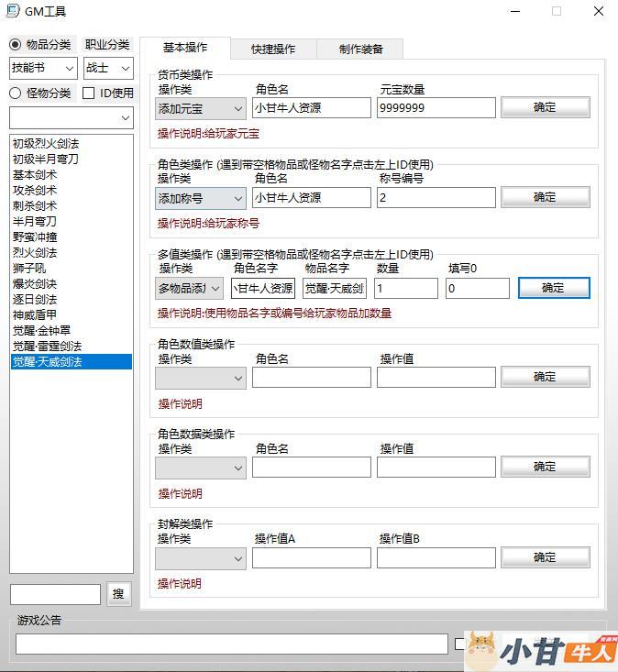Expand the 添加元宝 operation dropdown

click(x=200, y=108)
